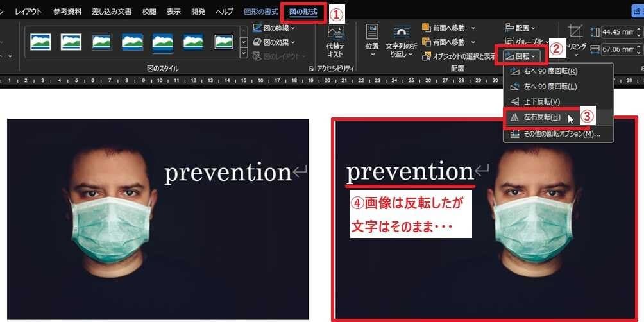Switch to the 図形の書式 tab

[262, 12]
